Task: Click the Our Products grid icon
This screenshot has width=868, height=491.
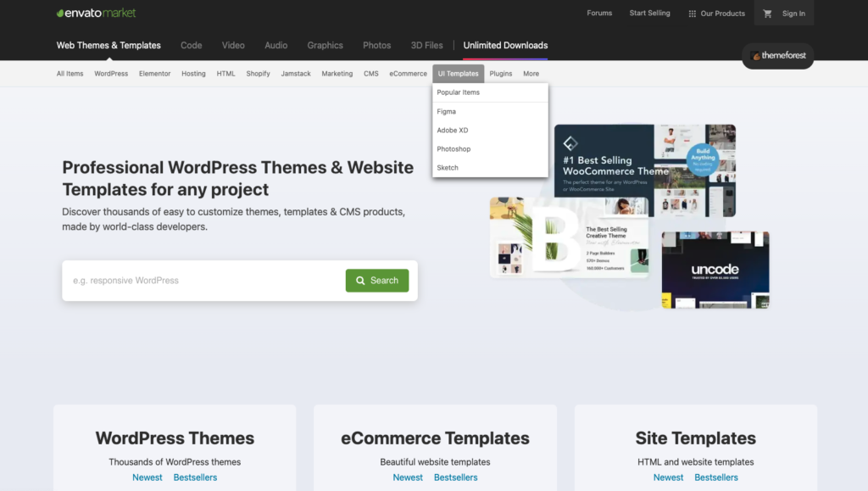Action: click(x=692, y=14)
